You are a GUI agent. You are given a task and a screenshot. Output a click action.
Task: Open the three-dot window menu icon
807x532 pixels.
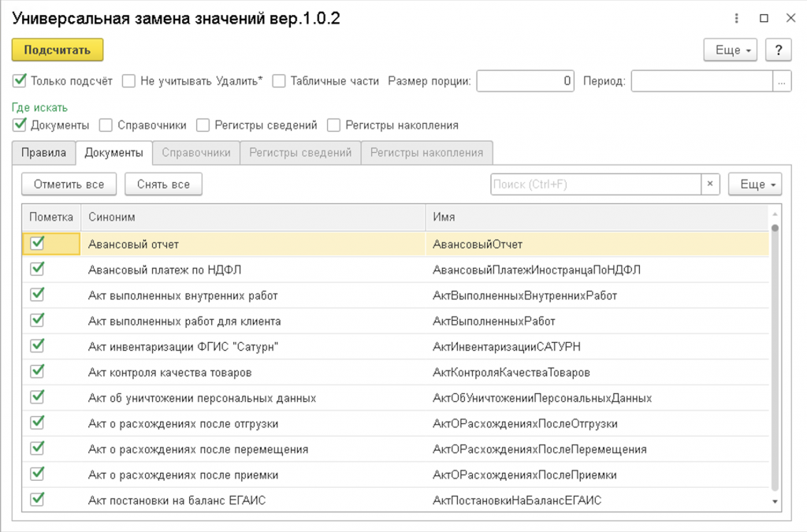click(x=737, y=19)
